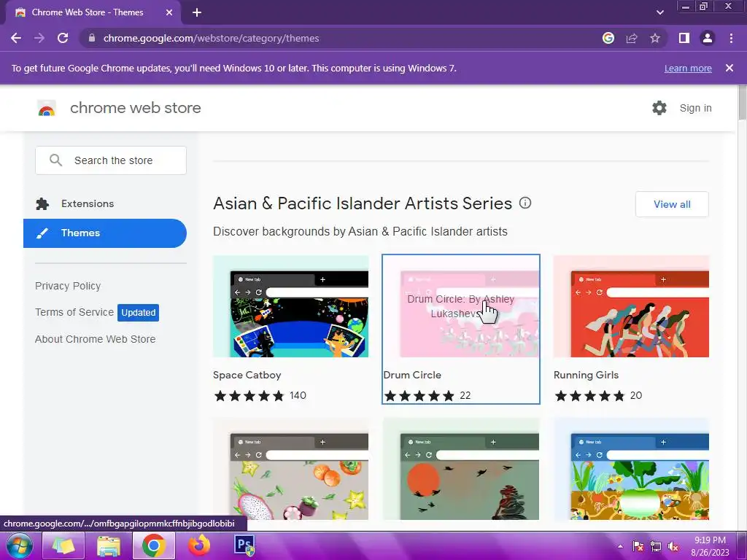The height and width of the screenshot is (560, 747).
Task: Launch Firefox from the taskbar
Action: tap(199, 545)
